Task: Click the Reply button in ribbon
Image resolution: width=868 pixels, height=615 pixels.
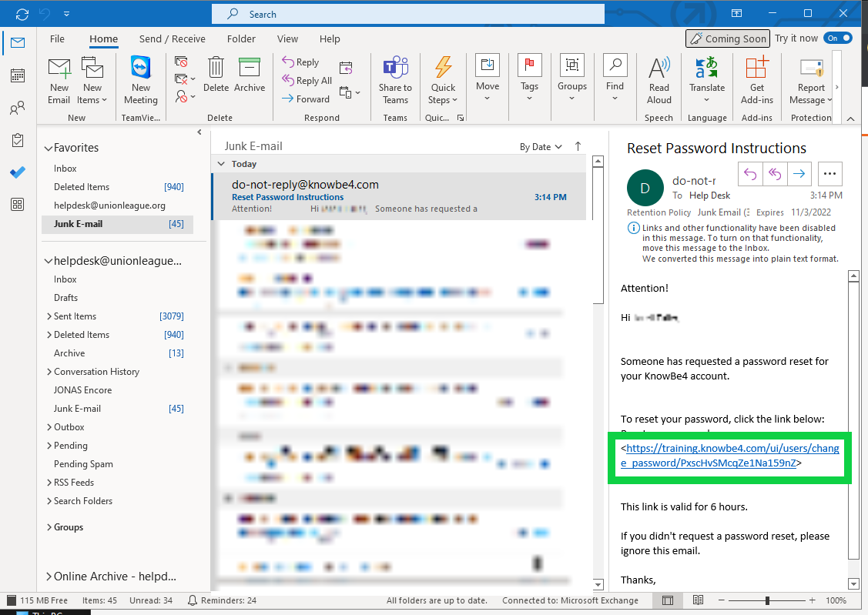Action: pyautogui.click(x=300, y=62)
